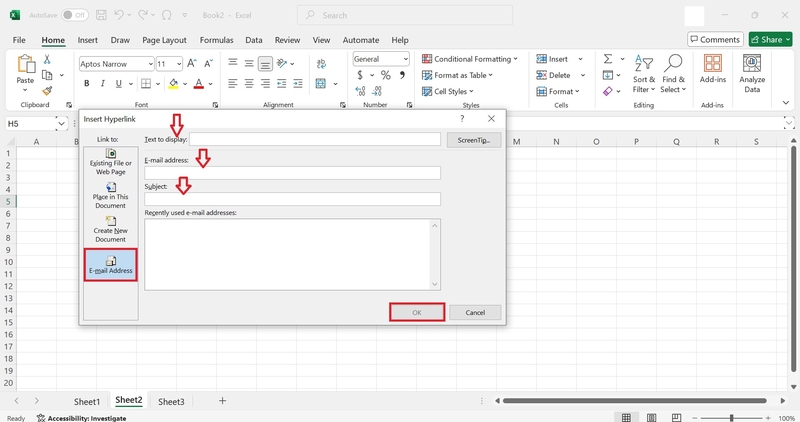
Task: Click the ScreenTip button
Action: click(473, 140)
